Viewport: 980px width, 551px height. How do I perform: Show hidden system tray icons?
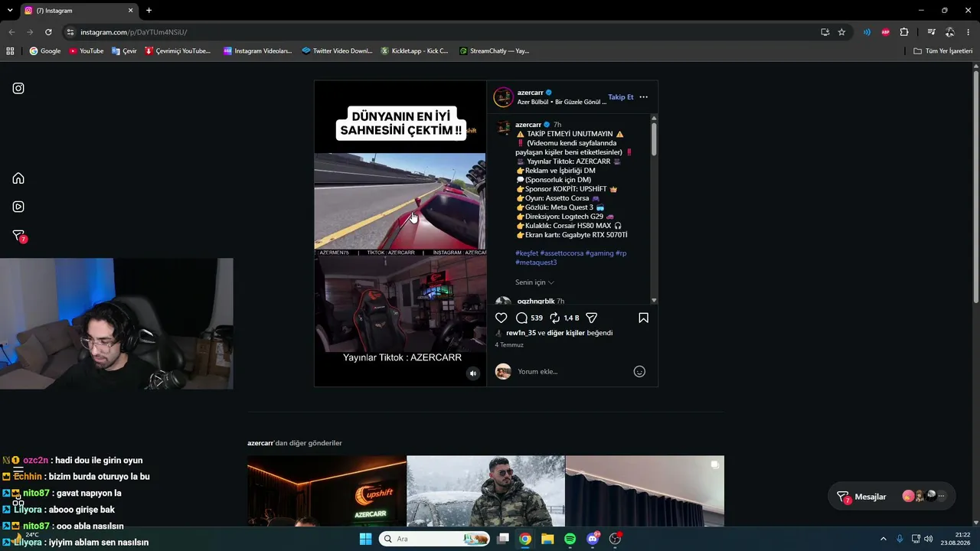(x=883, y=539)
